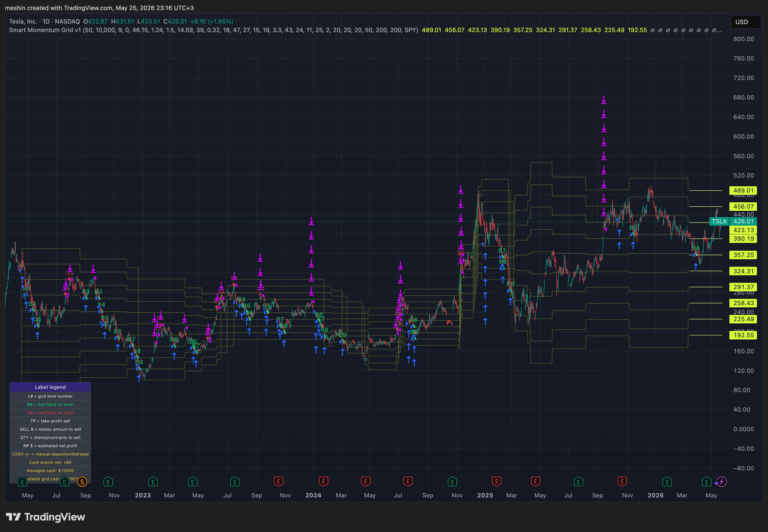Click the 456.07 yellow price-axis label
Viewport: 768px width, 532px height.
[x=743, y=207]
